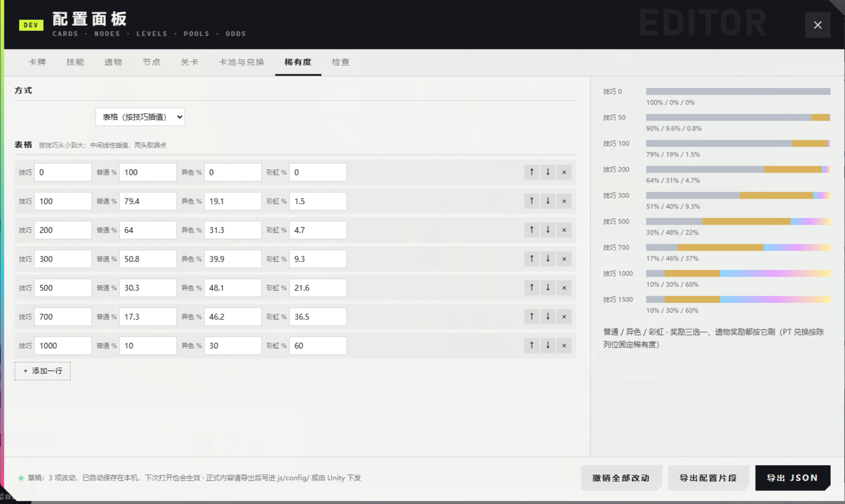
Task: Move the 技巧 700 row up
Action: (532, 317)
